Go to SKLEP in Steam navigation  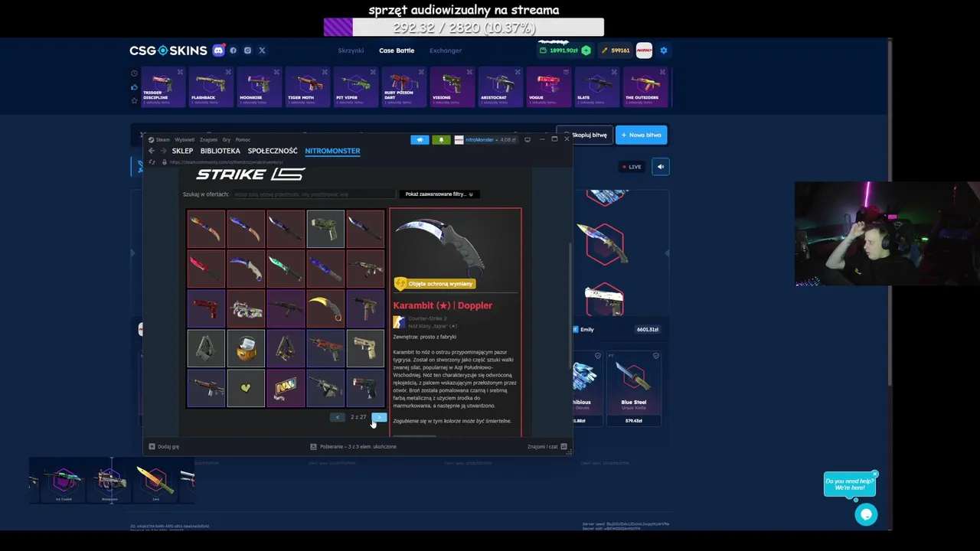(x=182, y=151)
